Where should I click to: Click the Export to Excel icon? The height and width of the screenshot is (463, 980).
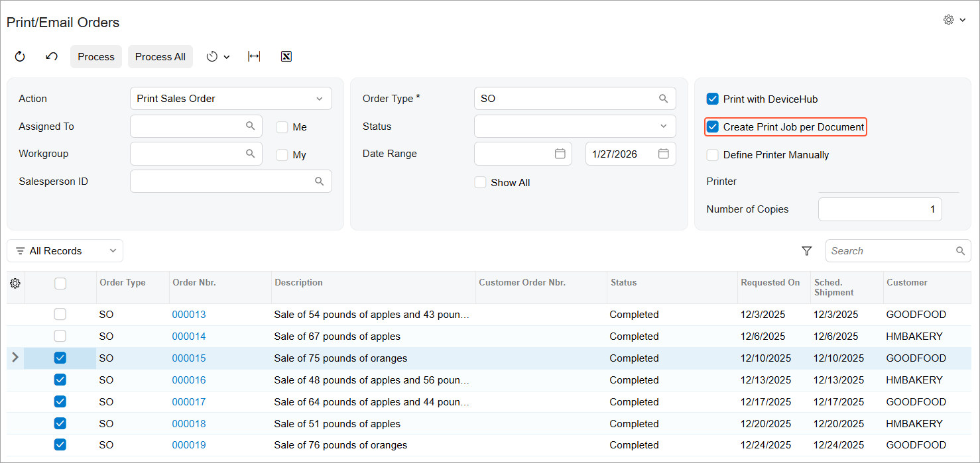point(286,57)
